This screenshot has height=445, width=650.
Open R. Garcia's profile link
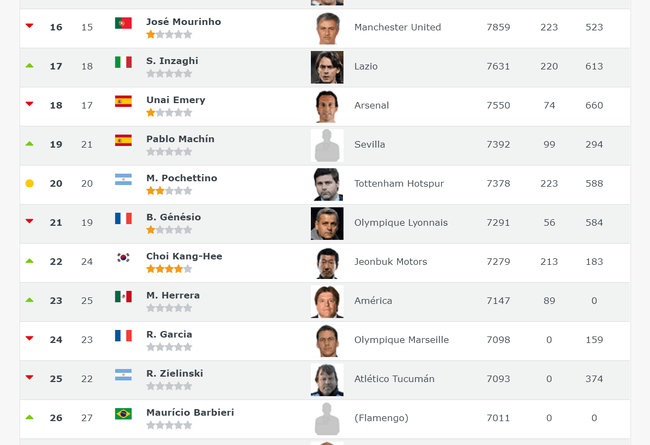point(169,334)
